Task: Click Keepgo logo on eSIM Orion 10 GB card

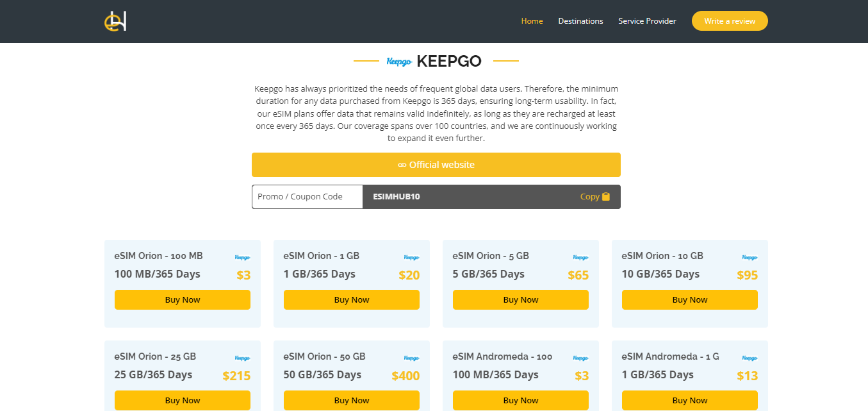Action: point(749,257)
